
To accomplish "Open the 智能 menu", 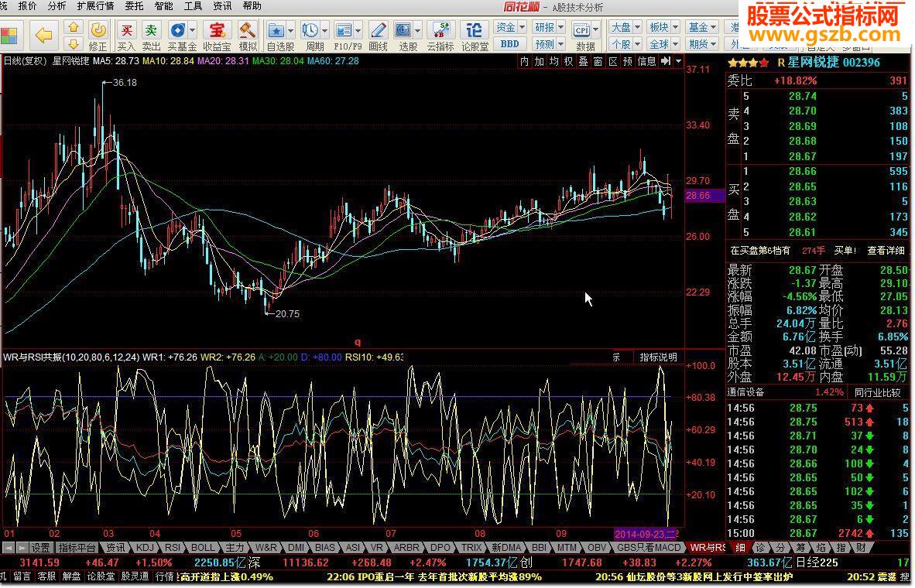I will [x=163, y=6].
